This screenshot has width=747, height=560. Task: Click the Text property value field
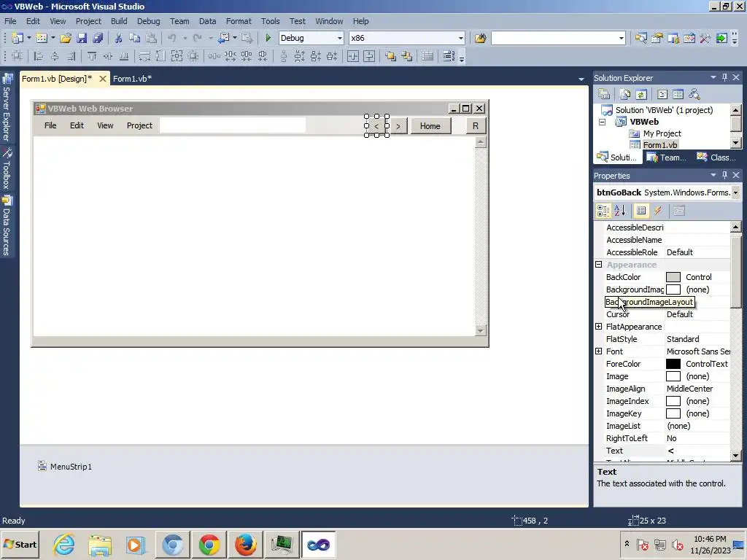point(697,451)
